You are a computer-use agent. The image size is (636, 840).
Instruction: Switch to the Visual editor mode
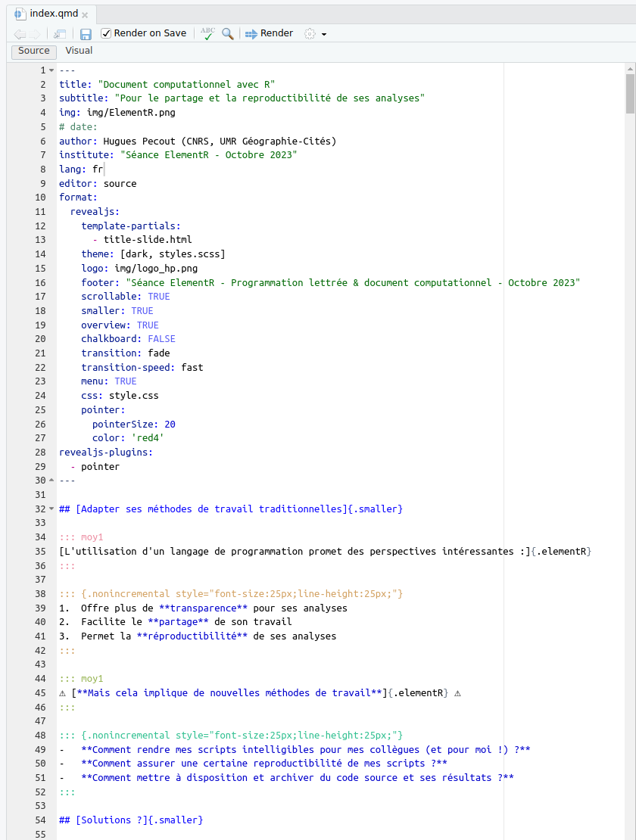tap(79, 51)
